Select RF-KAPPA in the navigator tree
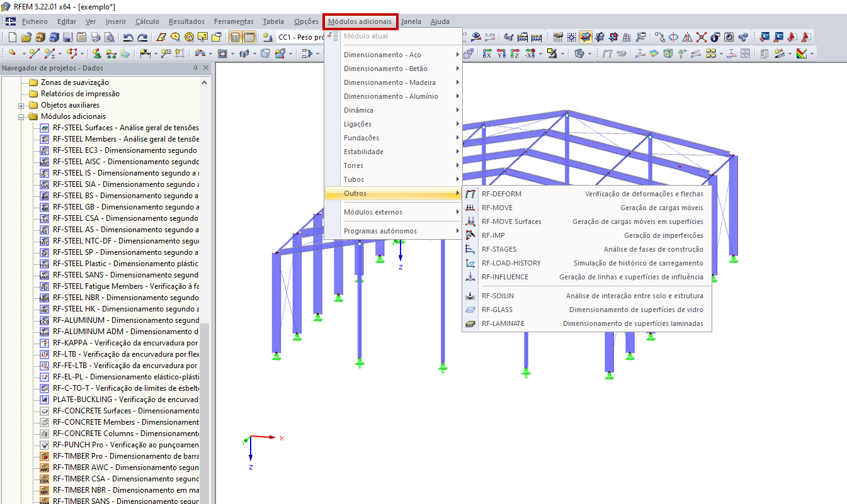The height and width of the screenshot is (504, 847). (125, 343)
